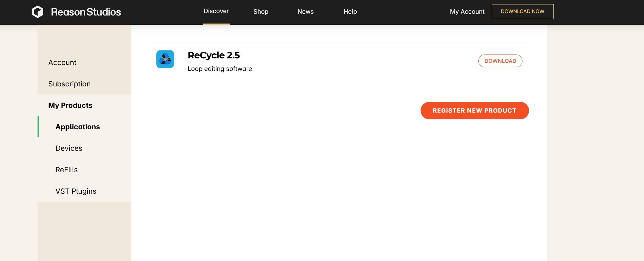
Task: Open ReFills under My Products
Action: click(x=66, y=170)
